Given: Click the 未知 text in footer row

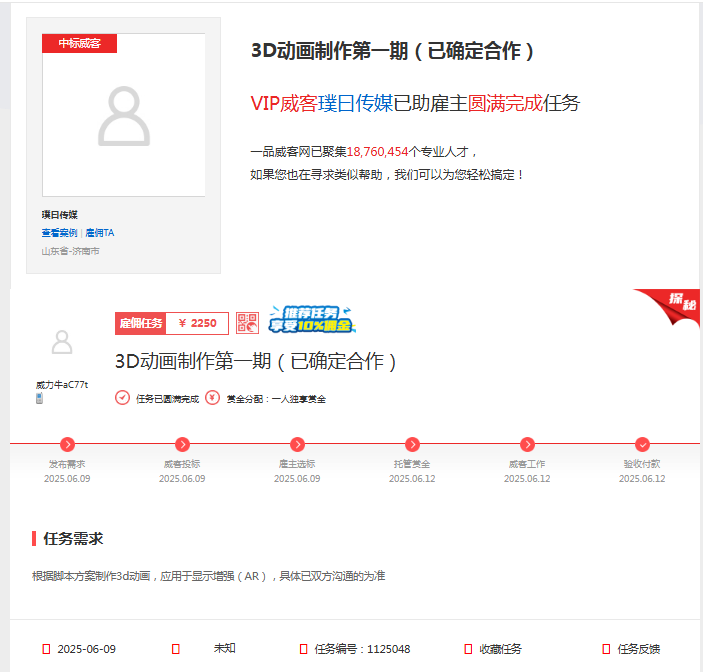Looking at the screenshot, I should [x=224, y=648].
